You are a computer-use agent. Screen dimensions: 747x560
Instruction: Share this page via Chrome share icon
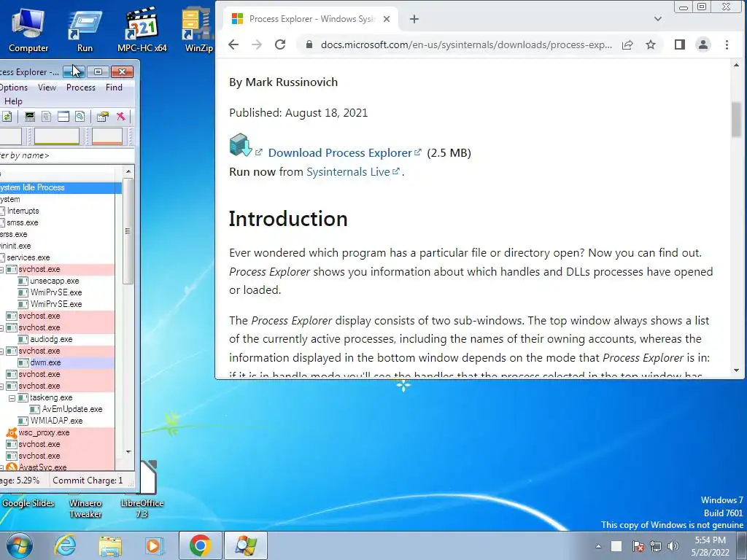click(627, 44)
